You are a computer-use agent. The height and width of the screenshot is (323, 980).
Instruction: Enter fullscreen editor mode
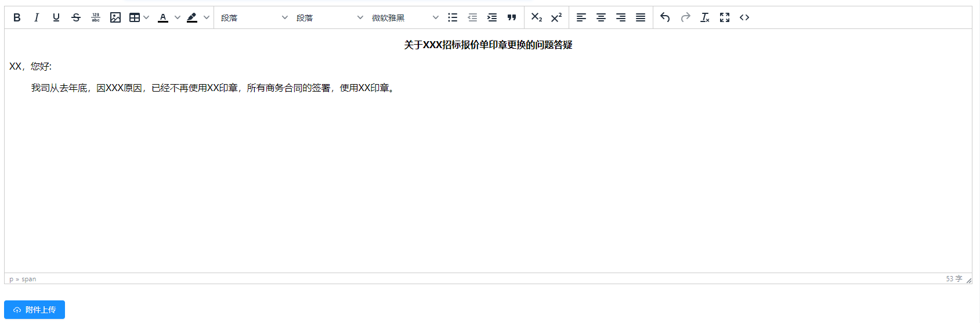(x=725, y=17)
